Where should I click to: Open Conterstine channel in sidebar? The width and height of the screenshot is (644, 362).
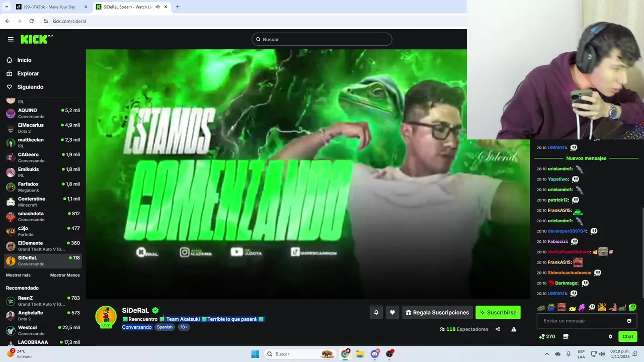[x=43, y=202]
